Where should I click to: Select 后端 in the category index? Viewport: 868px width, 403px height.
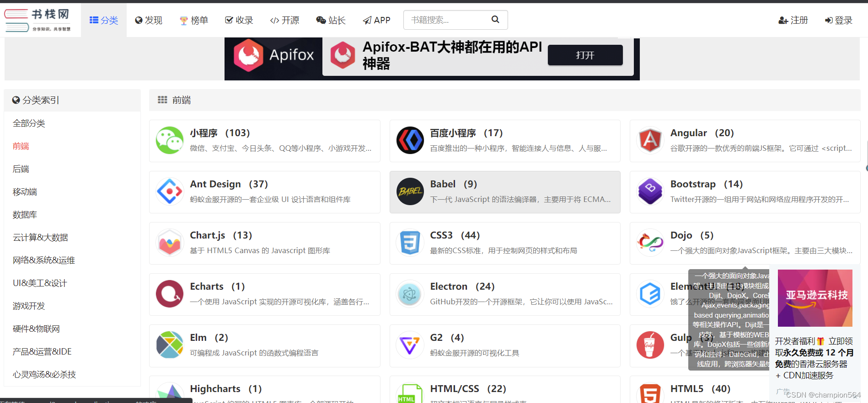[x=21, y=169]
